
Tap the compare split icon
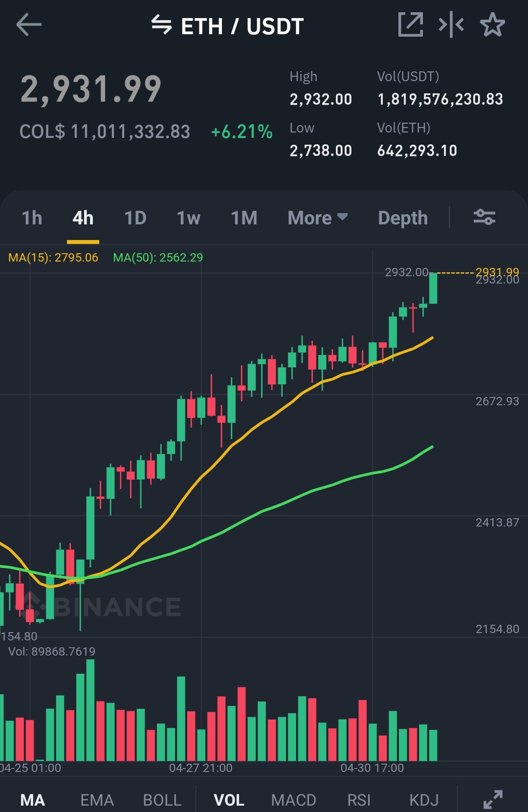click(451, 24)
